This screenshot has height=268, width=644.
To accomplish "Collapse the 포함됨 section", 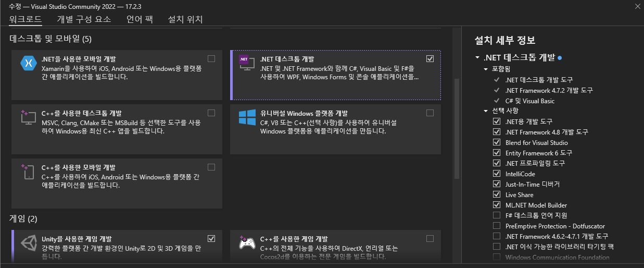I will click(x=486, y=69).
